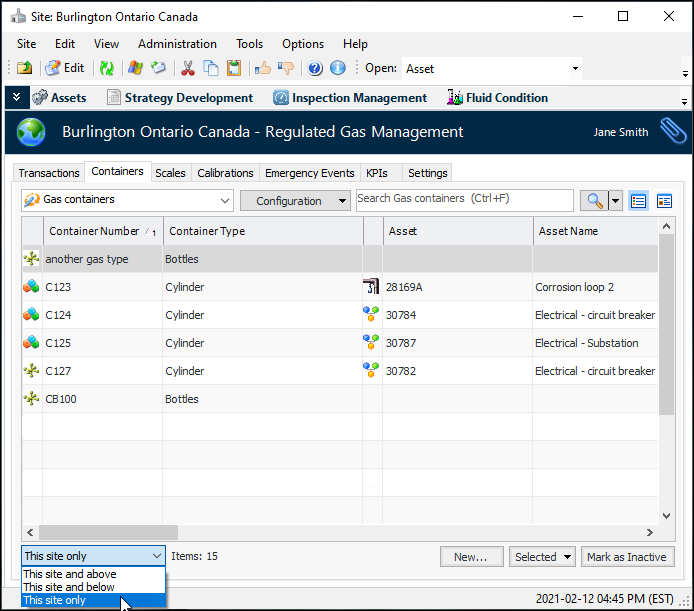694x611 pixels.
Task: Click the Search Gas containers field
Action: point(464,199)
